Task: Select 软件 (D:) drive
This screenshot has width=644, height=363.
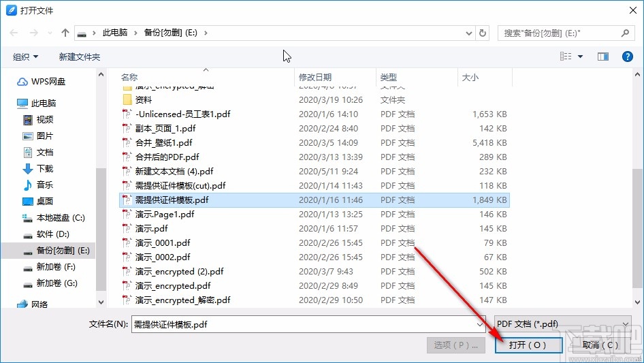Action: 46,234
